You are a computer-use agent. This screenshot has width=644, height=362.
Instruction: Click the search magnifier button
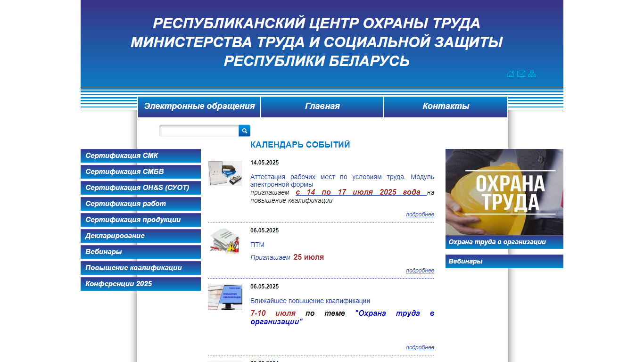[245, 131]
